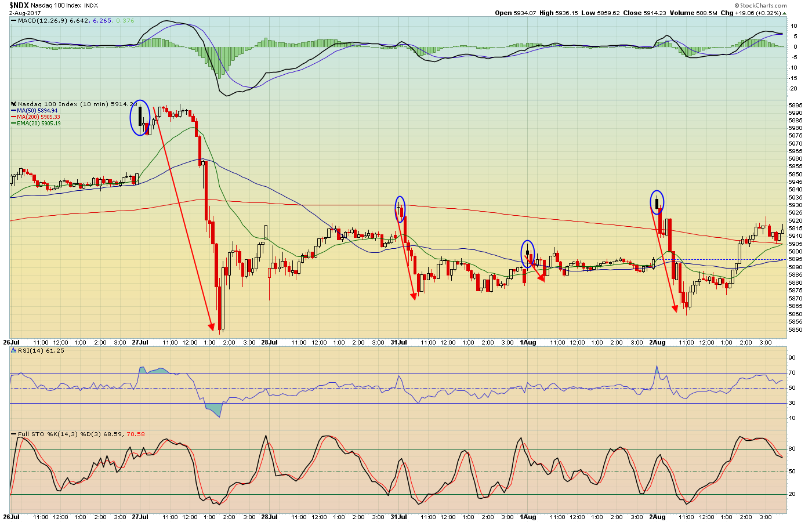Click the 30 label on the RSI axis
The height and width of the screenshot is (522, 812).
792,403
